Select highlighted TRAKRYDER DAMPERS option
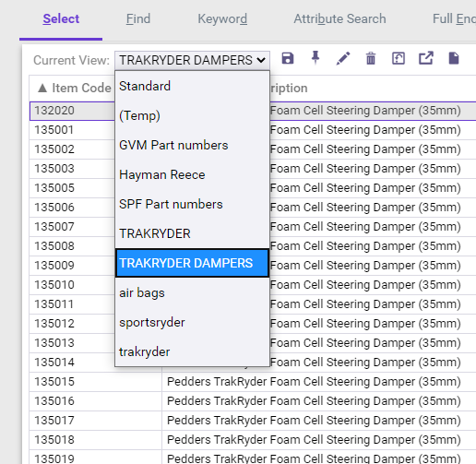 tap(192, 263)
